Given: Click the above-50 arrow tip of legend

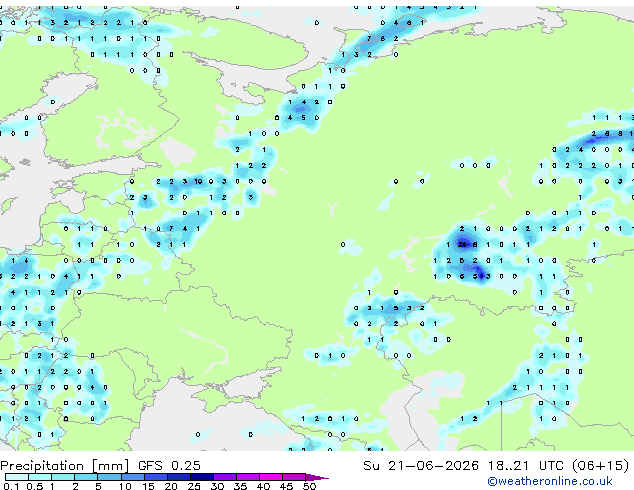Looking at the screenshot, I should (317, 477).
